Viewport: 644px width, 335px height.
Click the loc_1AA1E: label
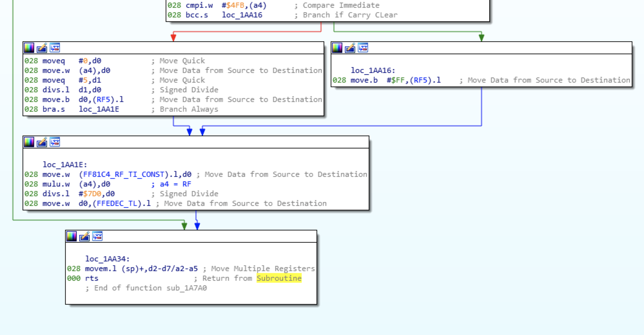(65, 164)
